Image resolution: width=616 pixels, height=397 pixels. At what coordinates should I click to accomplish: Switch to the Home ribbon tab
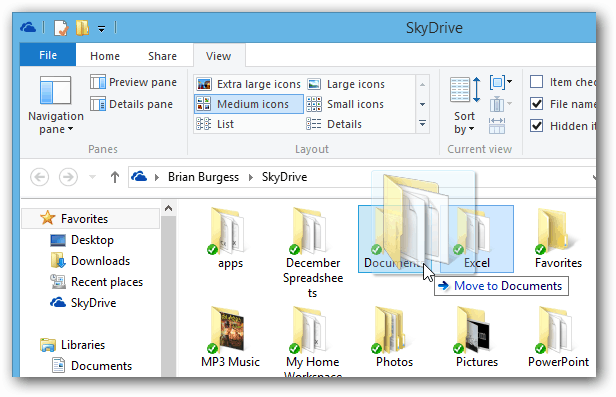pyautogui.click(x=104, y=56)
